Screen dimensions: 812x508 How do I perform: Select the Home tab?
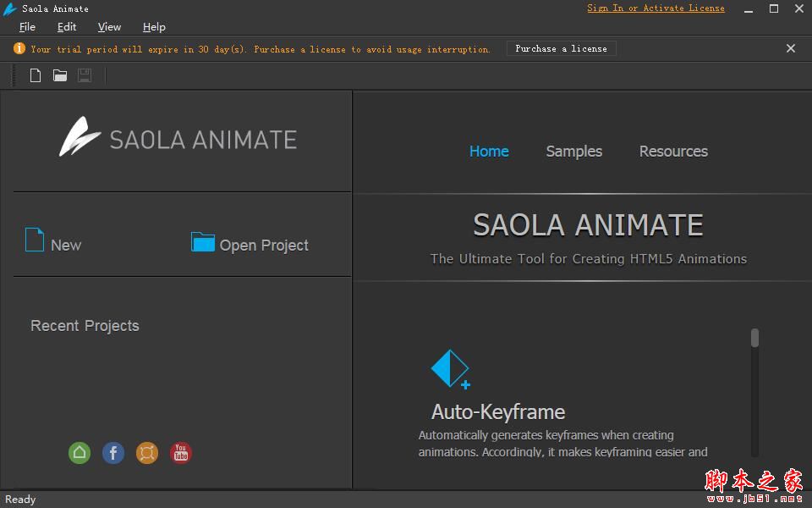(489, 152)
